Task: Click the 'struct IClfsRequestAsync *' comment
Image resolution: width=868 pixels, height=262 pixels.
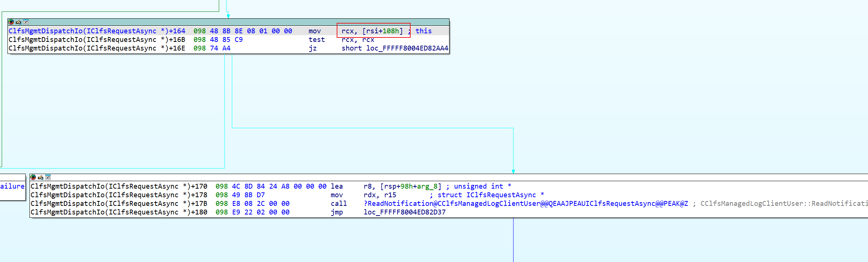Action: [x=490, y=195]
